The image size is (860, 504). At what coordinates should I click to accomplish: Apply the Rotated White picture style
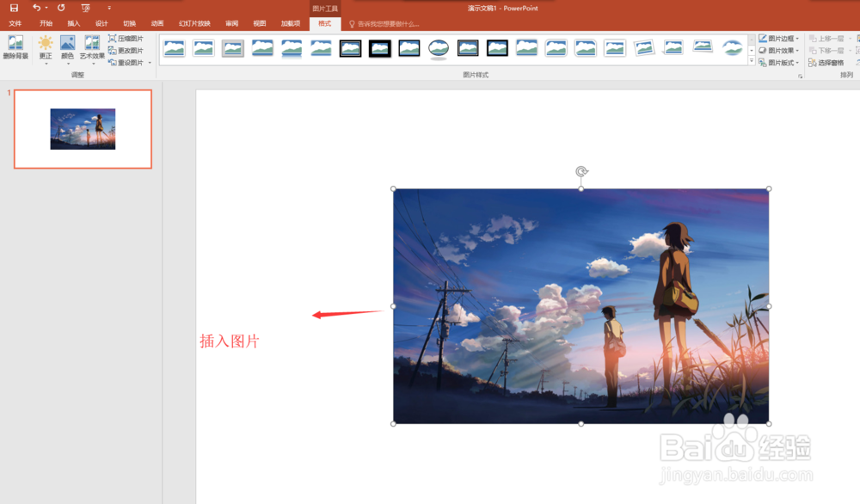tap(644, 48)
